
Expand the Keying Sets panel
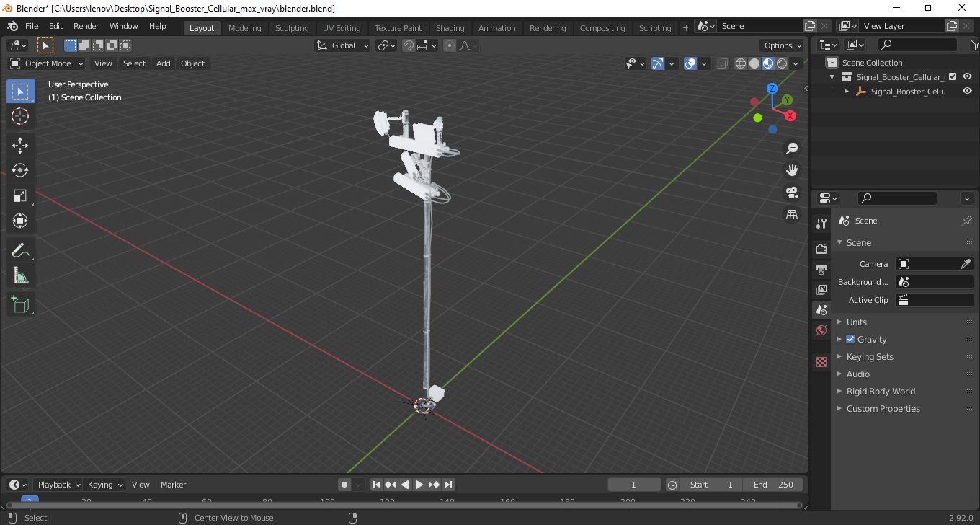tap(870, 356)
